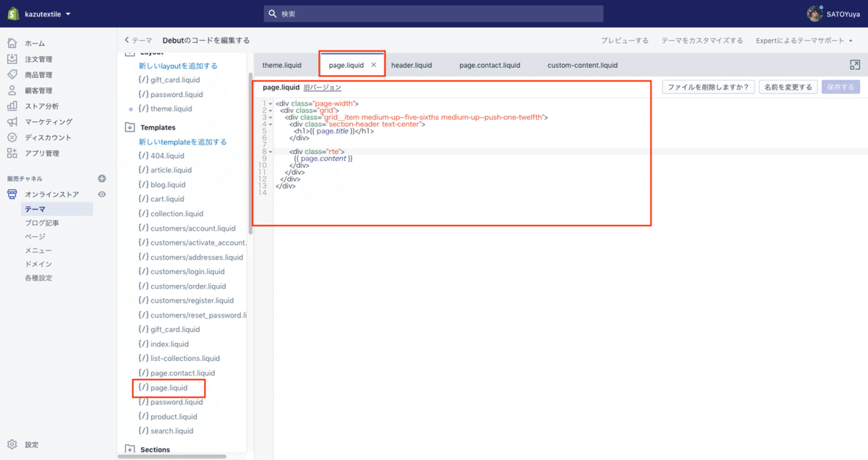This screenshot has width=868, height=460.
Task: Click the ストア分析 chart icon
Action: pos(12,106)
